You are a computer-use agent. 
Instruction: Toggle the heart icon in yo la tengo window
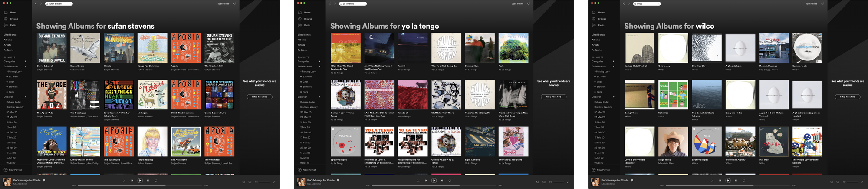pos(338,180)
